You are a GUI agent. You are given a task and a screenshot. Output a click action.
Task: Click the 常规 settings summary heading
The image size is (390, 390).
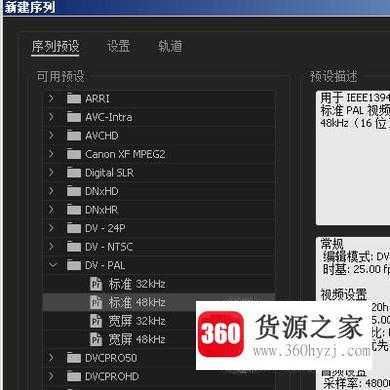pyautogui.click(x=332, y=244)
